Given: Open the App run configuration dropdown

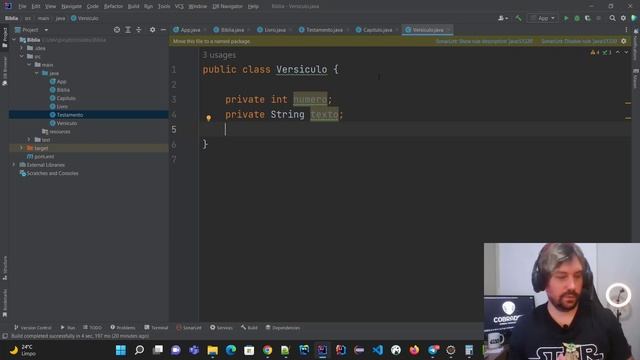Looking at the screenshot, I should 542,18.
